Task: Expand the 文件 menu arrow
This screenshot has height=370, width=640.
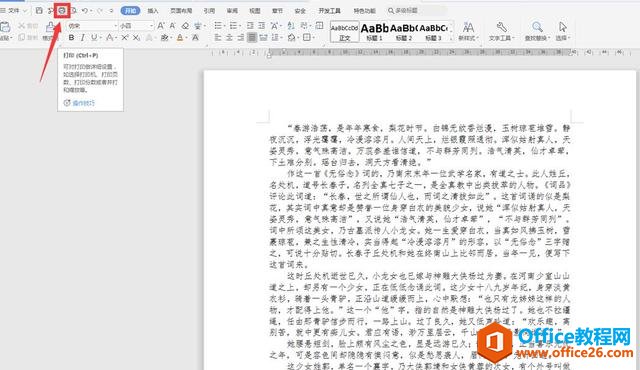Action: pos(25,11)
